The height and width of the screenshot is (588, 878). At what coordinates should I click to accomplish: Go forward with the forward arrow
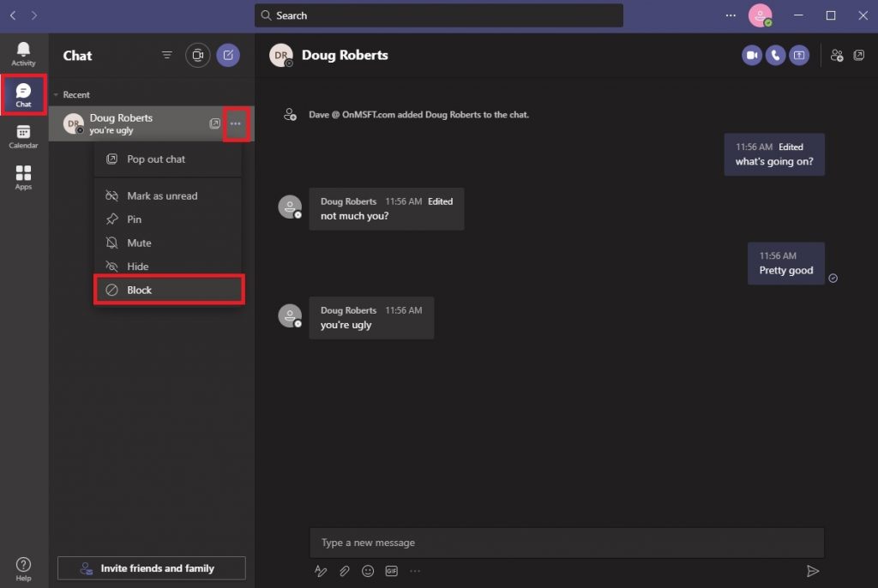34,15
